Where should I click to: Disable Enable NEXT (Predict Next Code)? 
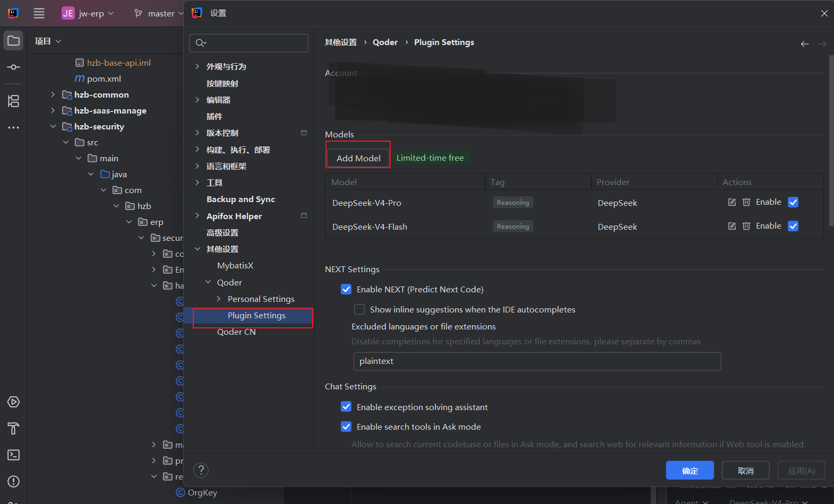point(346,289)
